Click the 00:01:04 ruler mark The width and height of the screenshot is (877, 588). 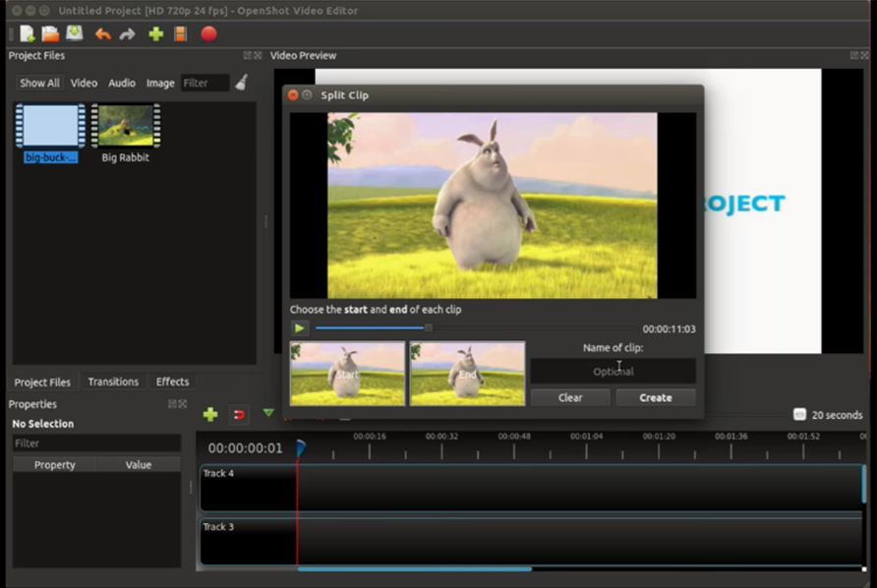pos(586,436)
